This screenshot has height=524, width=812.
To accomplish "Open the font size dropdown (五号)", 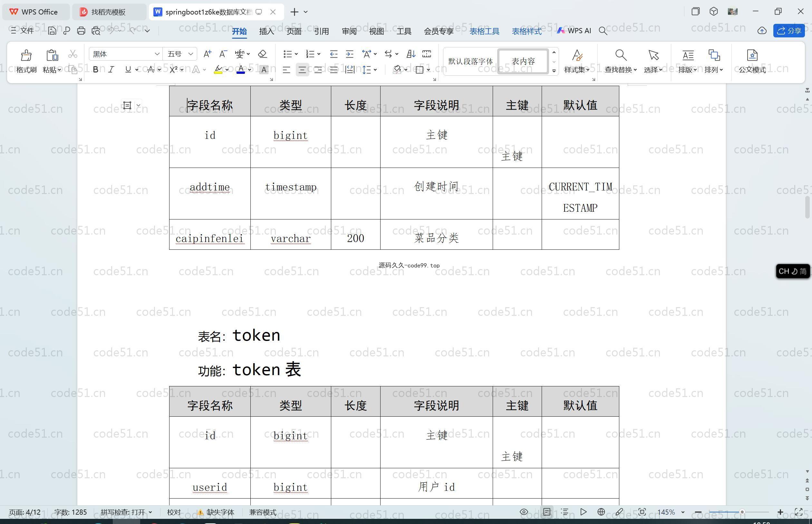I will click(x=190, y=54).
